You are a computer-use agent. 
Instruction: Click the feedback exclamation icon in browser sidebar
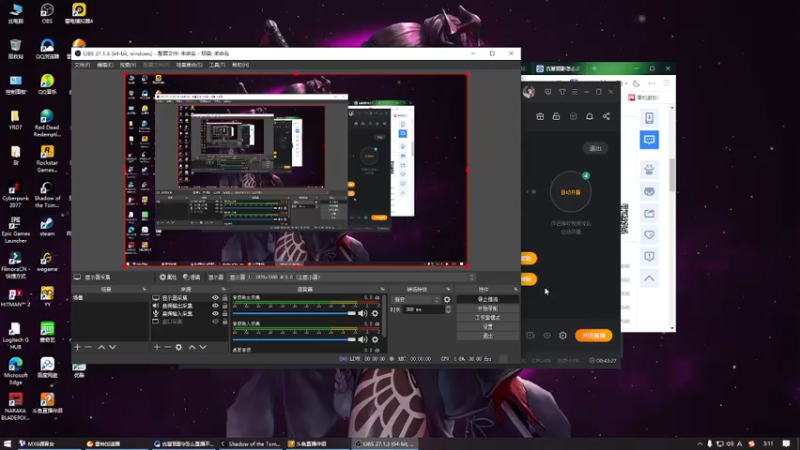649,257
